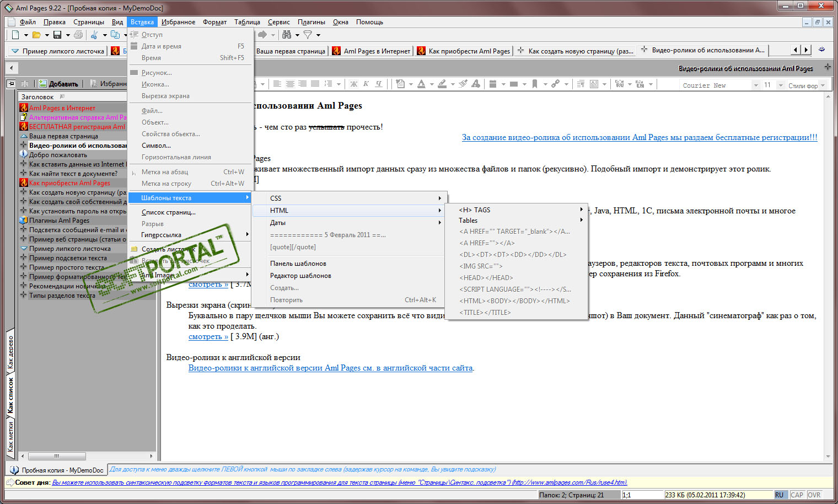Click the bee icon right of tabs
Viewport: 838px width, 504px height.
tap(822, 50)
